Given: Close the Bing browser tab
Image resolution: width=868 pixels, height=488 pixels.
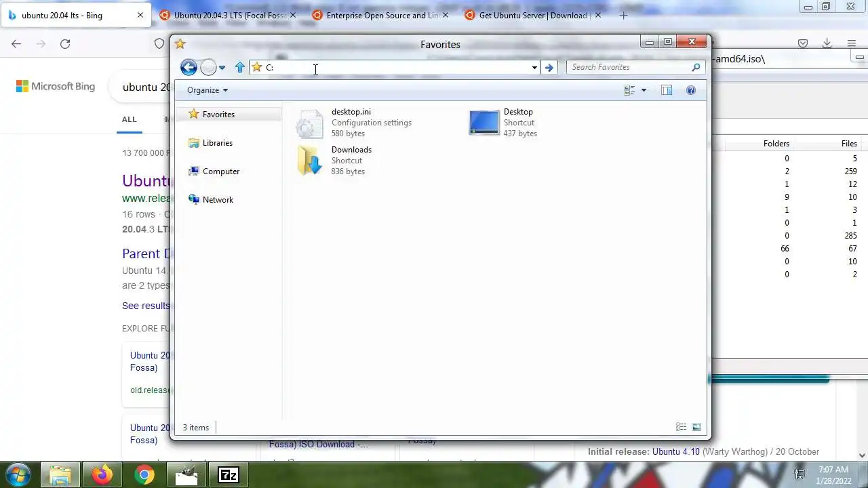Looking at the screenshot, I should coord(140,15).
